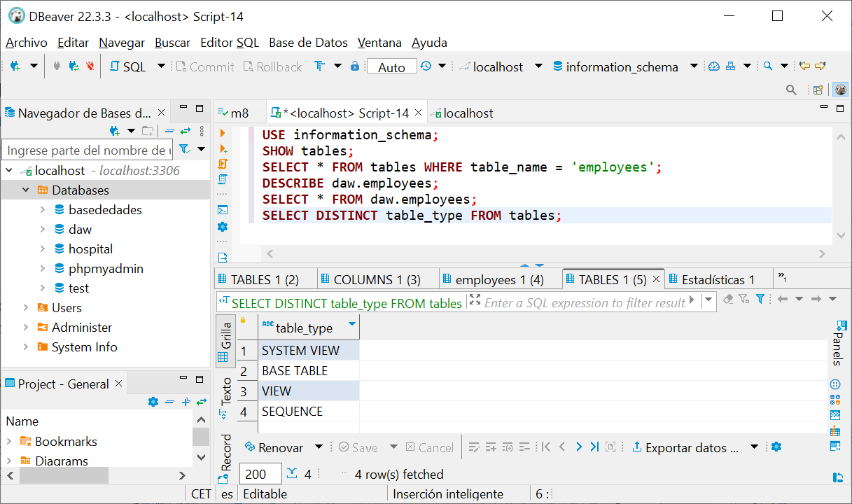This screenshot has width=852, height=504.
Task: Click the database name filter input field
Action: click(x=87, y=150)
